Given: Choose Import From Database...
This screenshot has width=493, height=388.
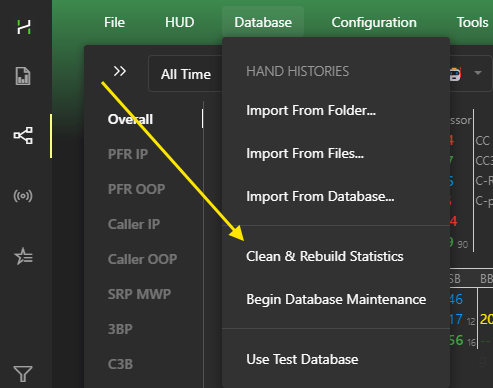Looking at the screenshot, I should tap(320, 196).
